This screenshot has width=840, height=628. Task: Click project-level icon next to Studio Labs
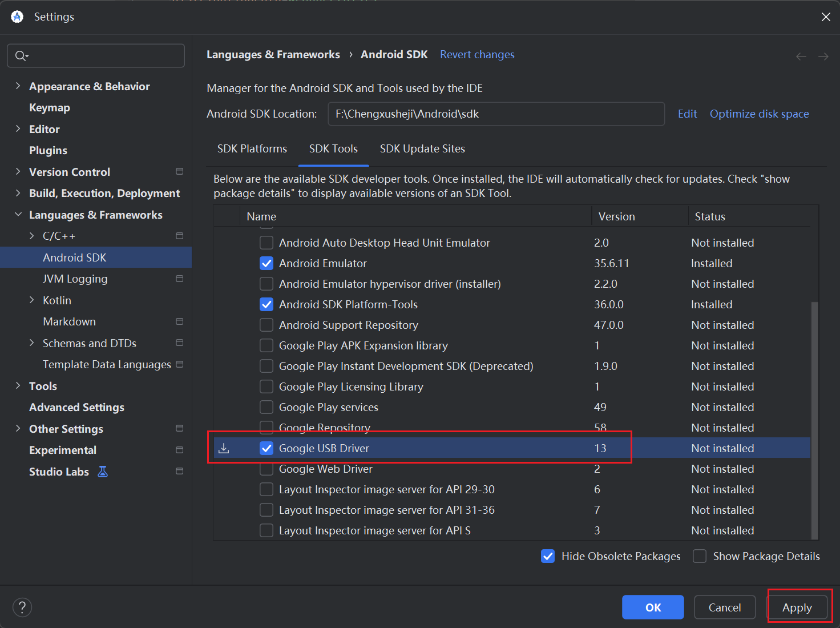coord(180,471)
